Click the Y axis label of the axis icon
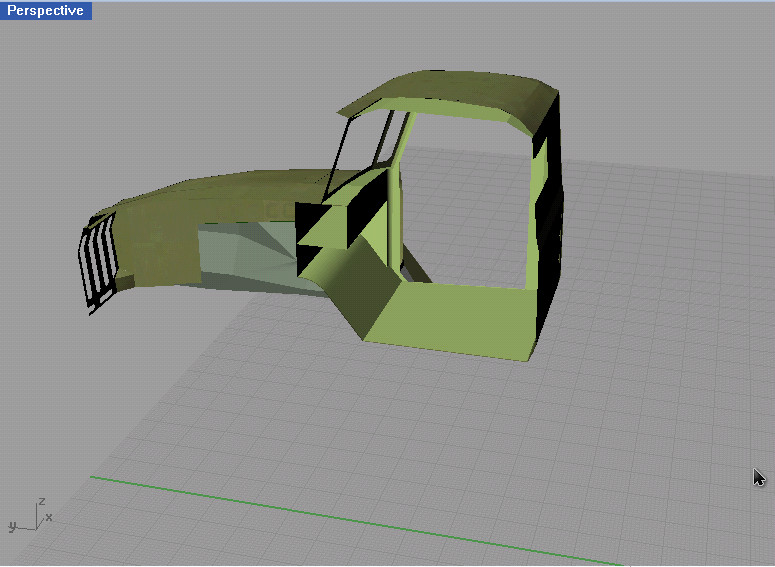Image resolution: width=775 pixels, height=567 pixels. point(12,525)
